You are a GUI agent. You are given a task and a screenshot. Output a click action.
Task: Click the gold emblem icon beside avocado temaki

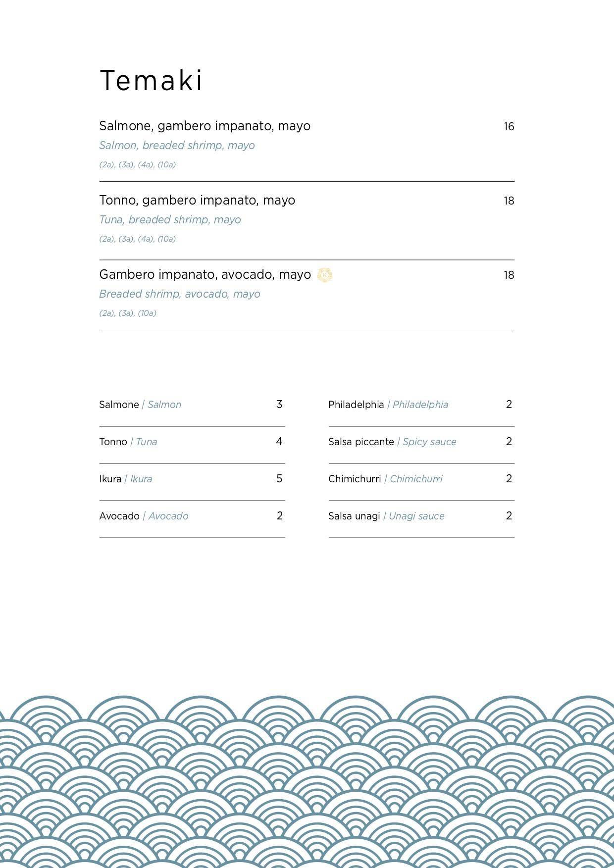pyautogui.click(x=324, y=275)
